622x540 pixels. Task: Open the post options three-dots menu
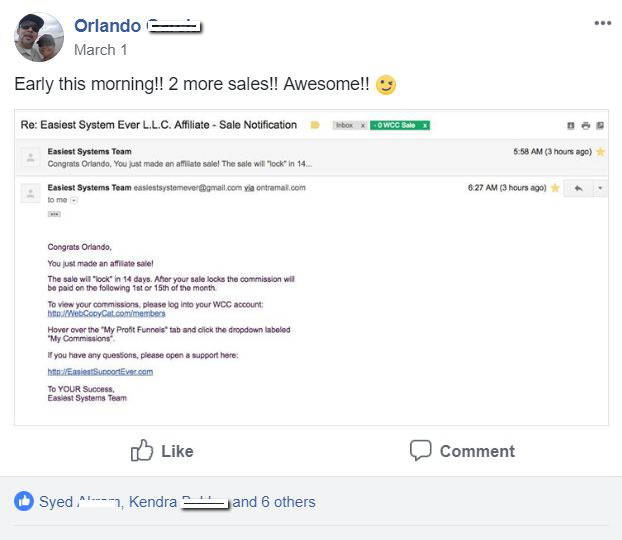click(x=603, y=23)
